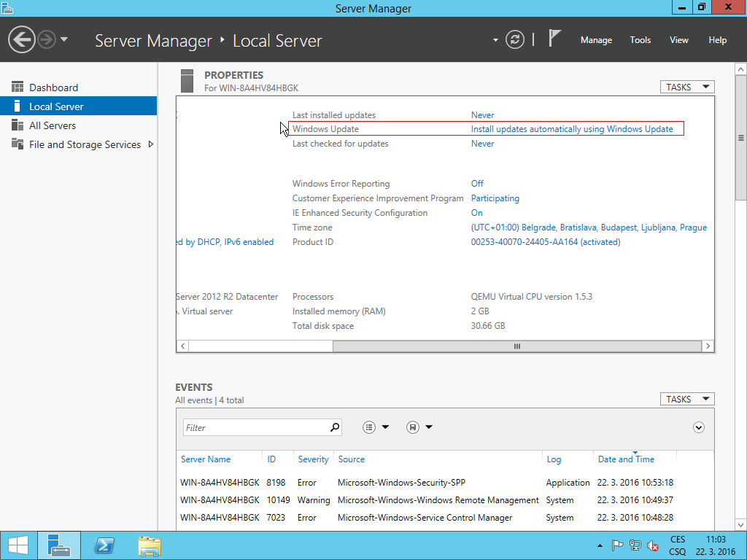
Task: Sort events by Server Name column
Action: (x=206, y=459)
